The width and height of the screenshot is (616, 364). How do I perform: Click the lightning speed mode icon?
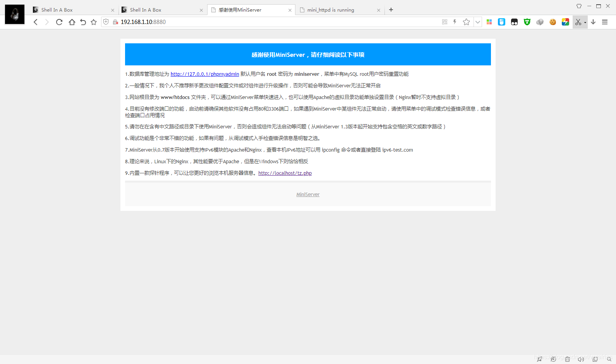coord(455,22)
